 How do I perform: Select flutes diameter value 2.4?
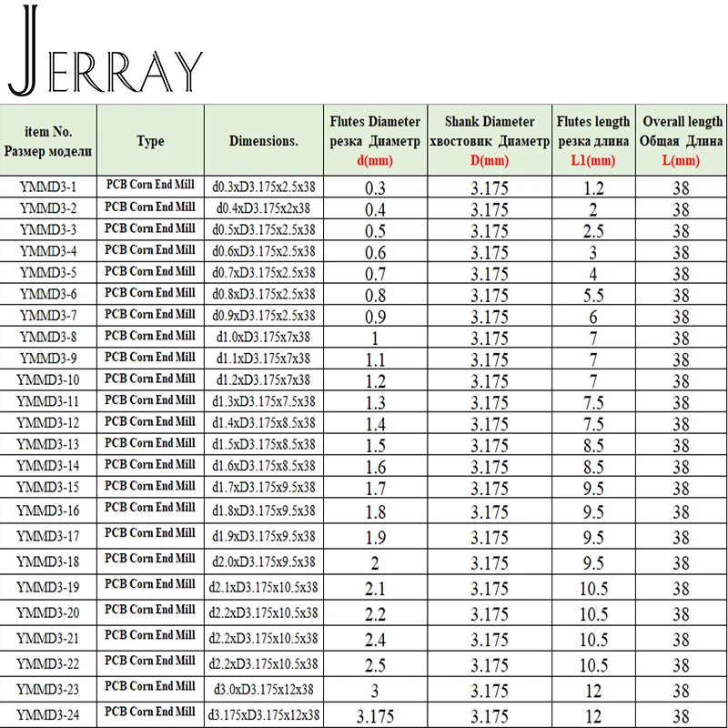pos(375,640)
